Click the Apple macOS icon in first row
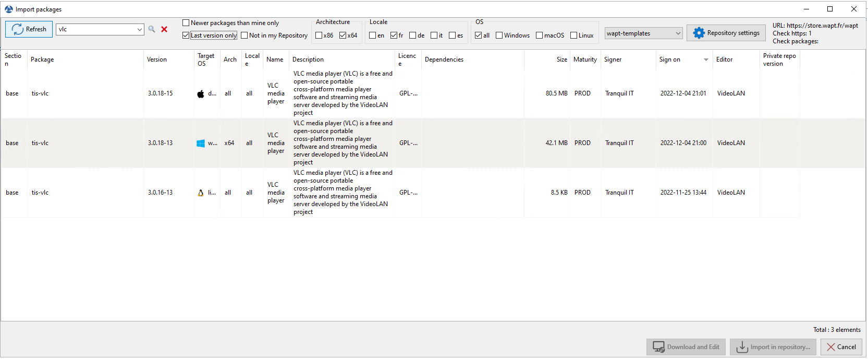This screenshot has width=868, height=359. [201, 94]
